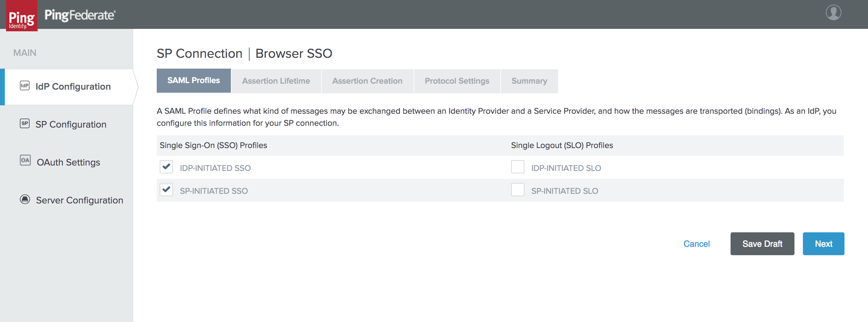868x322 pixels.
Task: Click the SP-INITIATED SLO label text
Action: click(x=565, y=191)
